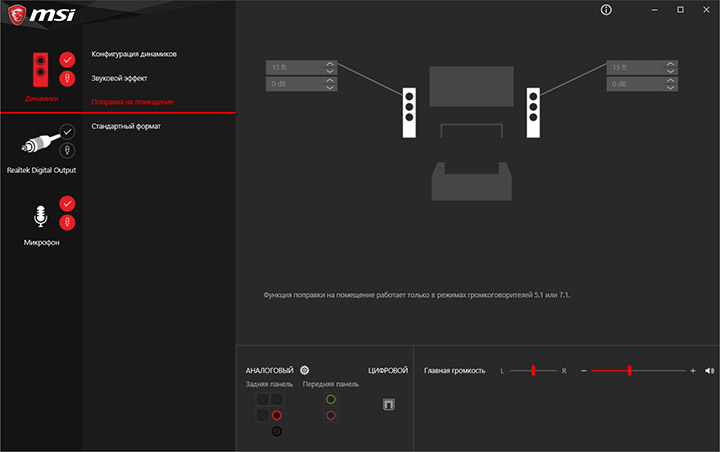This screenshot has width=720, height=452.
Task: Decrease the right speaker 15 ft distance
Action: [670, 71]
